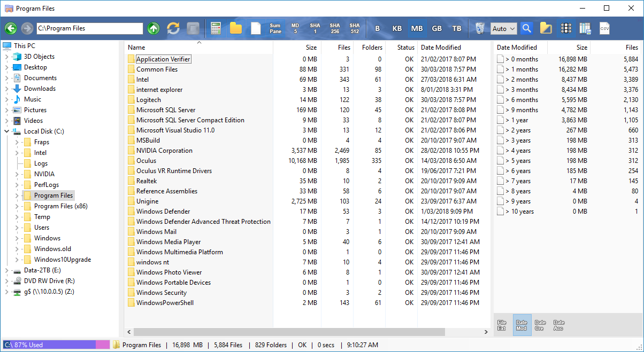Compute SHA 256 checksums
644x352 pixels.
click(334, 28)
